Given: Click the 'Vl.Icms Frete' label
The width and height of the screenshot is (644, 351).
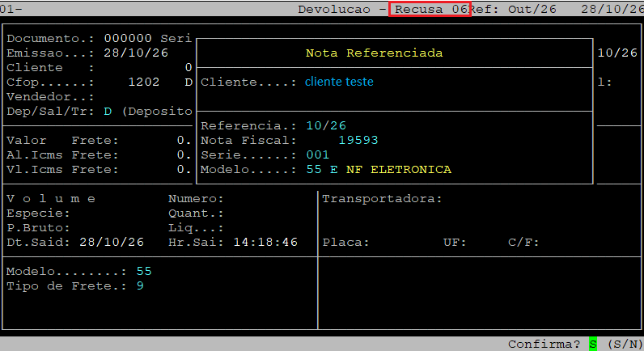Looking at the screenshot, I should 62,170.
